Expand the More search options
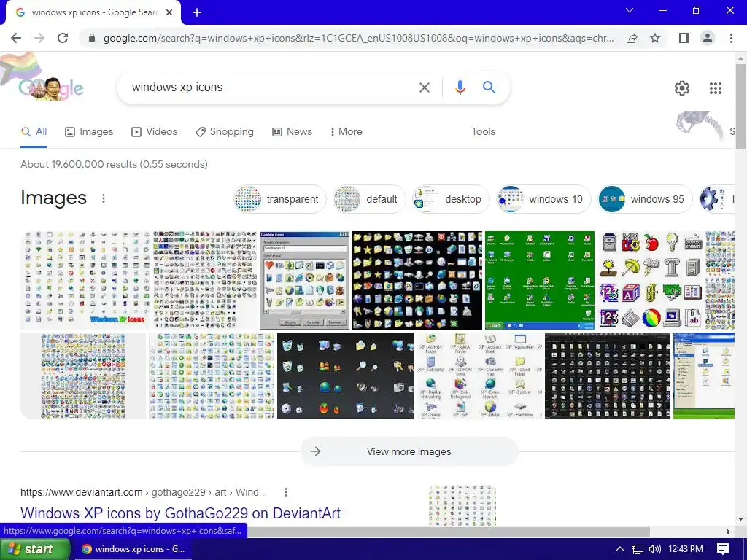Image resolution: width=747 pixels, height=560 pixels. 347,132
